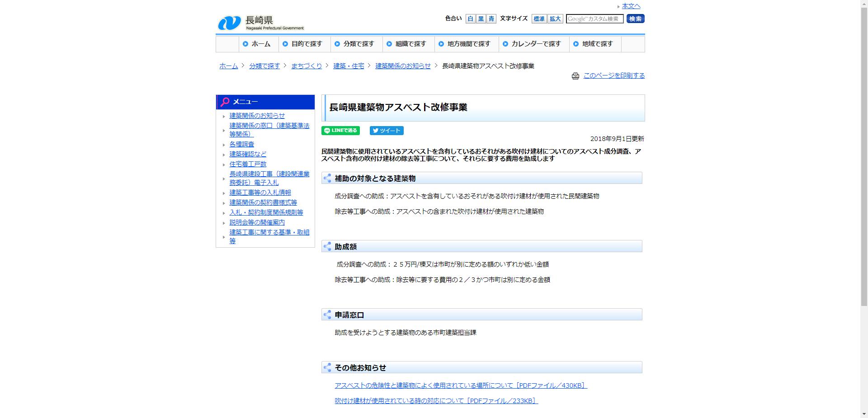Enable the 拡大 text size option
The height and width of the screenshot is (418, 868).
(x=555, y=19)
